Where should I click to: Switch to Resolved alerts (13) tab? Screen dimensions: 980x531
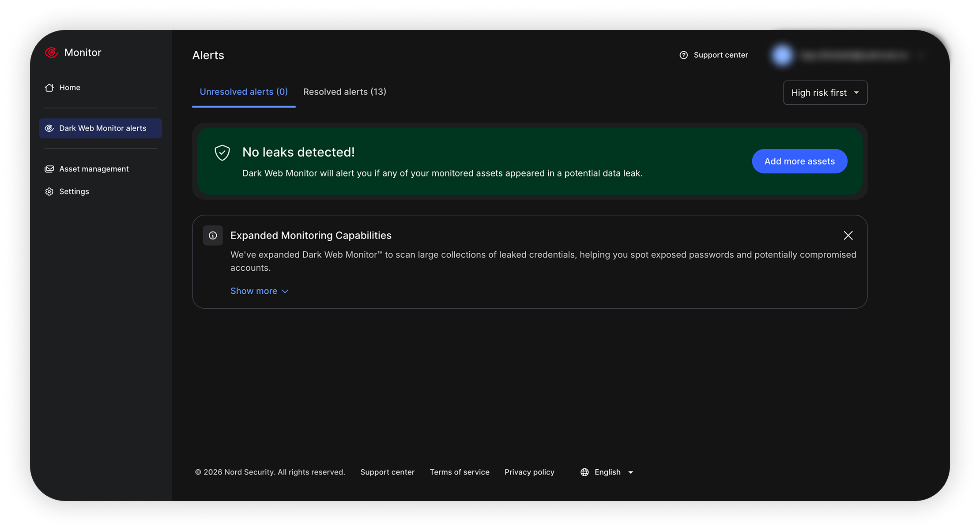(345, 92)
